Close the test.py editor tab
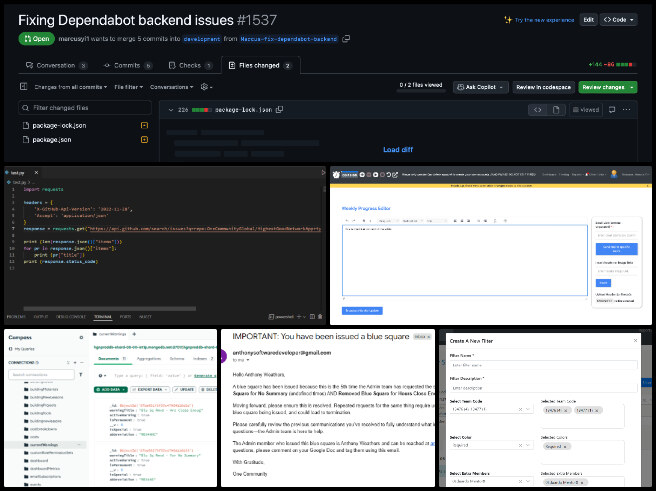 click(36, 172)
